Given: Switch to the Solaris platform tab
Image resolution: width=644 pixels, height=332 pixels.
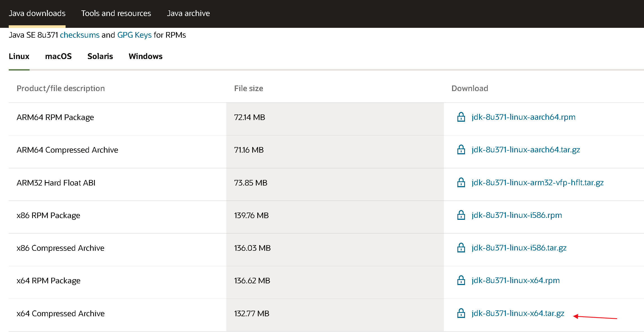Looking at the screenshot, I should pos(100,56).
